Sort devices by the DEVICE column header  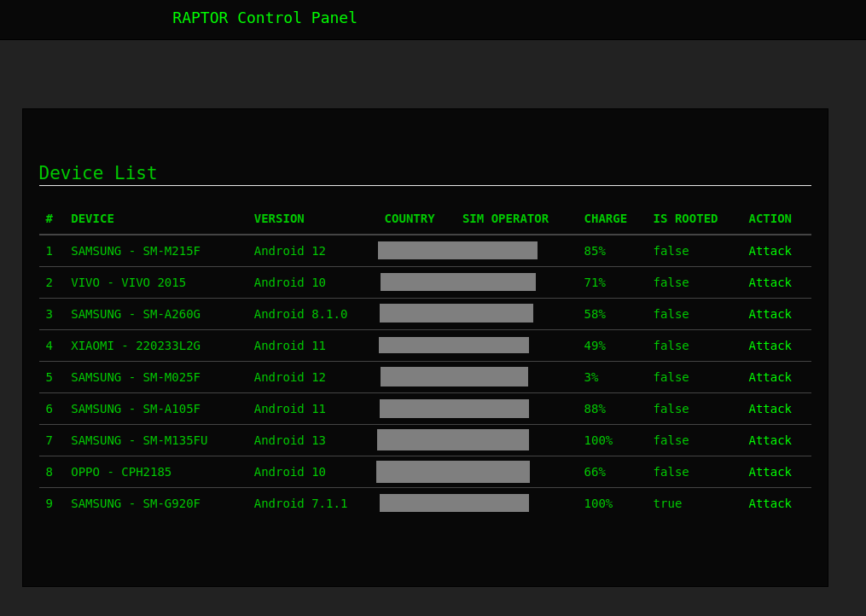point(92,218)
